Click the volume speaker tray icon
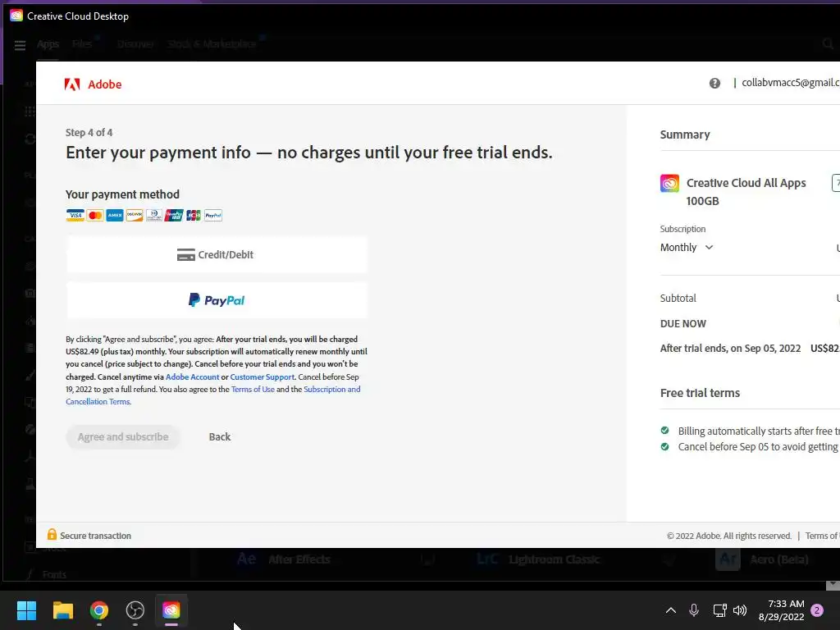840x630 pixels. pos(740,610)
